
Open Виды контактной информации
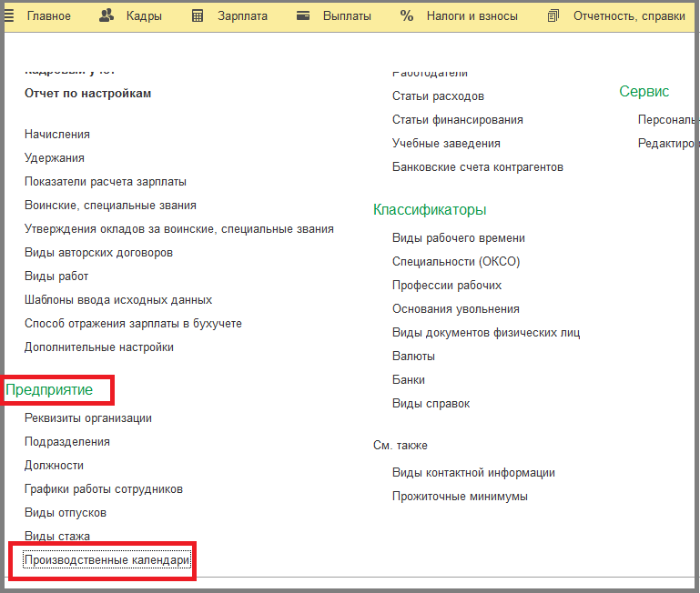tap(473, 473)
